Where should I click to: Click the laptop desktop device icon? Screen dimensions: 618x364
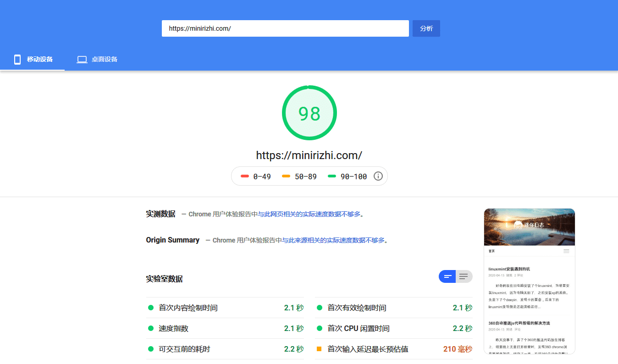click(82, 59)
